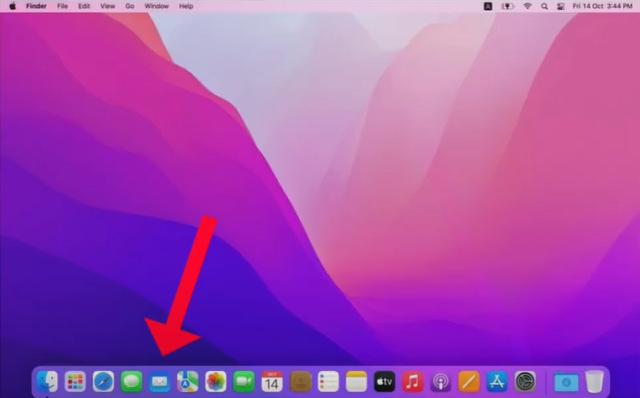Show Wi-Fi status menu
Screen dimensions: 640x398
pyautogui.click(x=528, y=6)
